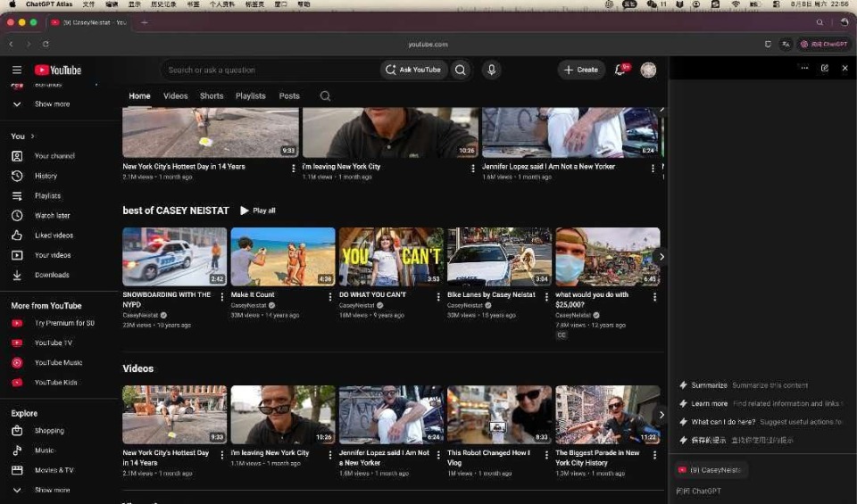Show next videos in best of playlist
This screenshot has height=504, width=857.
(661, 257)
